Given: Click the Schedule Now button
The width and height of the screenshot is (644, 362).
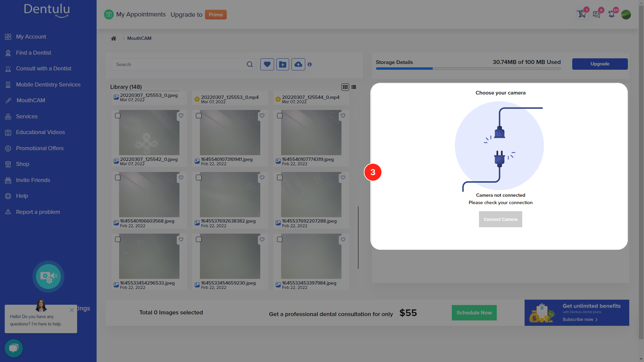Looking at the screenshot, I should click(x=474, y=312).
